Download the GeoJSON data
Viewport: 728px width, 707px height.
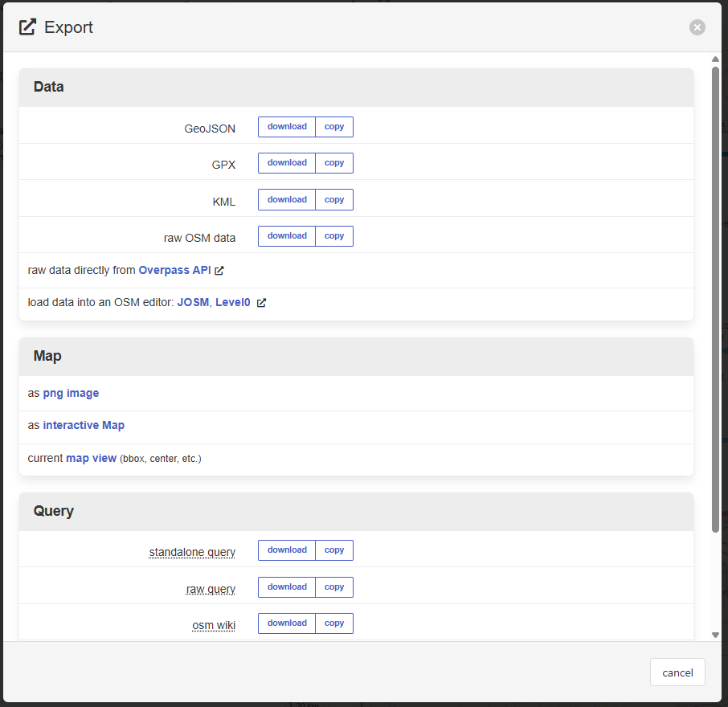click(x=287, y=127)
